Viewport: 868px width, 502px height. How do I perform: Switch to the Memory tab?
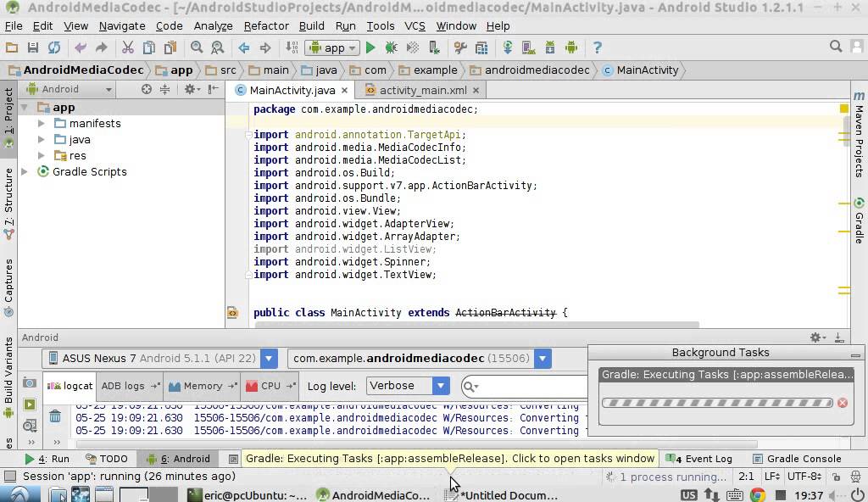click(x=202, y=386)
